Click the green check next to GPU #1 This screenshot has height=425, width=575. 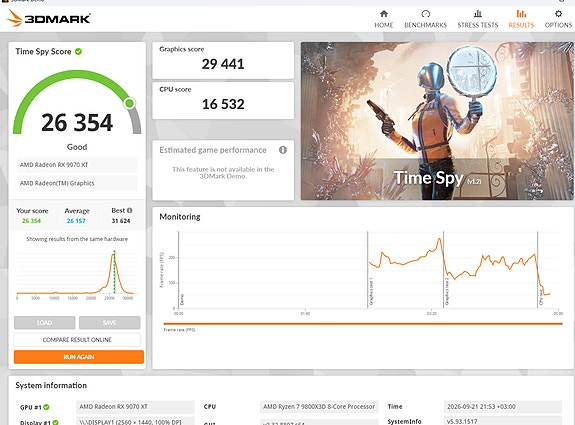(46, 407)
